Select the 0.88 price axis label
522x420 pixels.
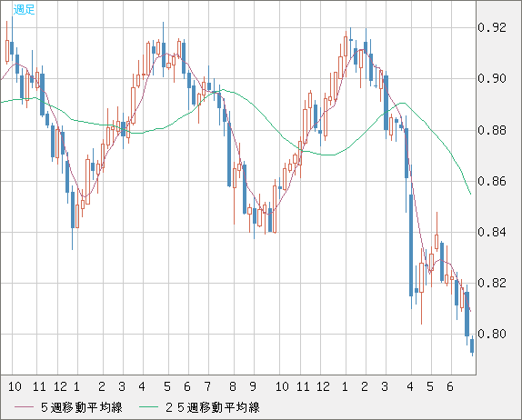point(492,130)
